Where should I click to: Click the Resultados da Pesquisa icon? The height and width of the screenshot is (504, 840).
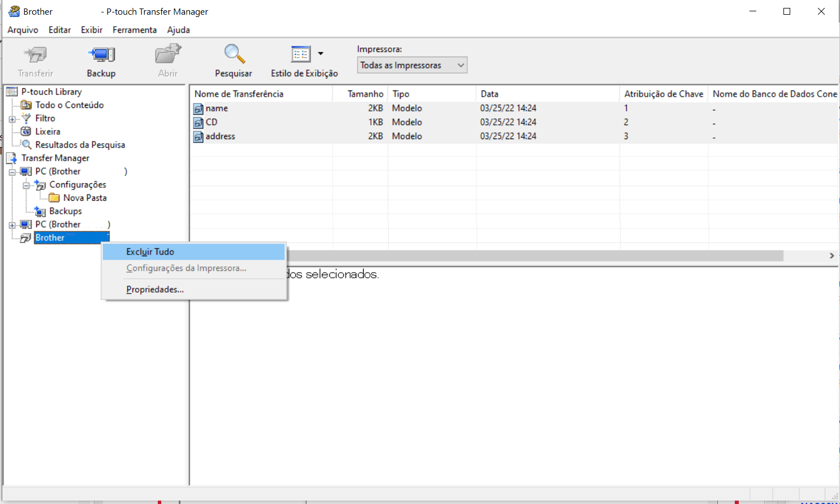[26, 145]
